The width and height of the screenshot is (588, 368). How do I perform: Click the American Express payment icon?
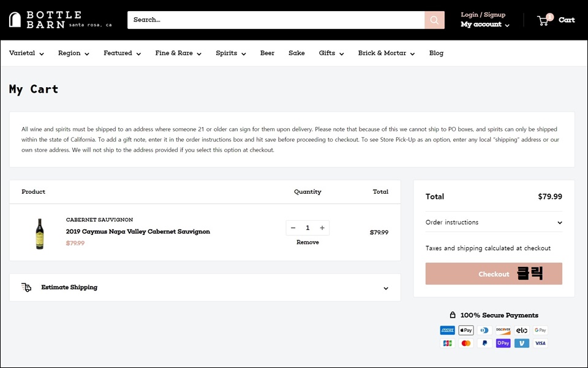[447, 331]
